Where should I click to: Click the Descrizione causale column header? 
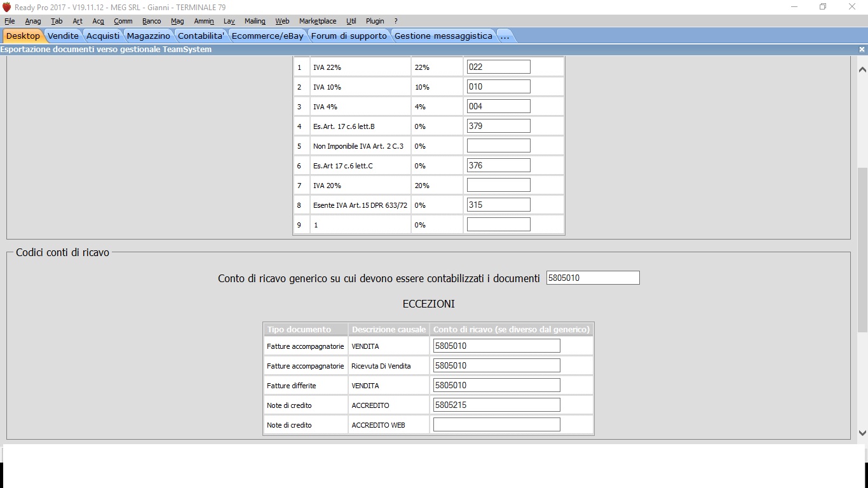pos(389,329)
